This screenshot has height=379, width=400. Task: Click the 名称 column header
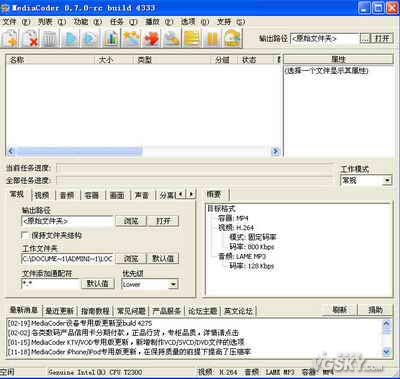click(x=51, y=60)
